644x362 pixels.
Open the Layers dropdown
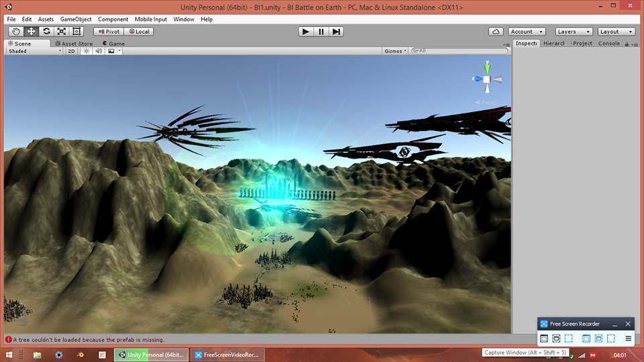tap(574, 32)
